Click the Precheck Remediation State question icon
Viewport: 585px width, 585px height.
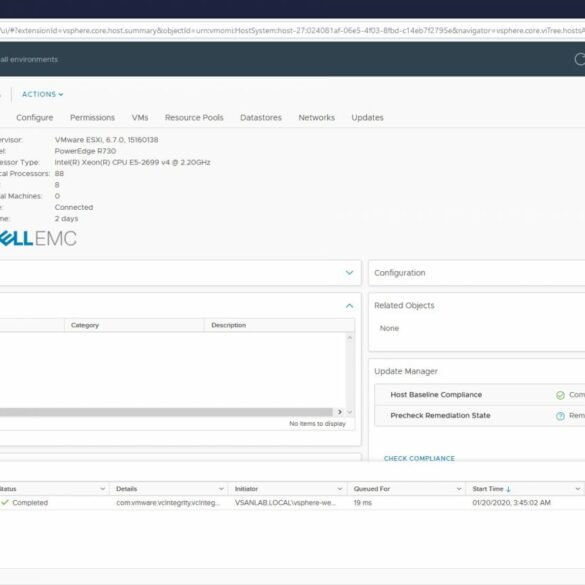560,416
